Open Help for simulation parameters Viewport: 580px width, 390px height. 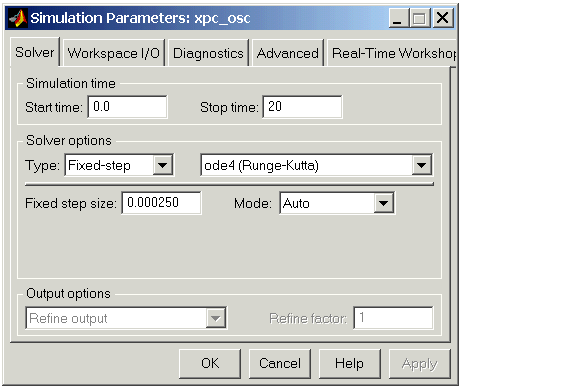point(350,363)
